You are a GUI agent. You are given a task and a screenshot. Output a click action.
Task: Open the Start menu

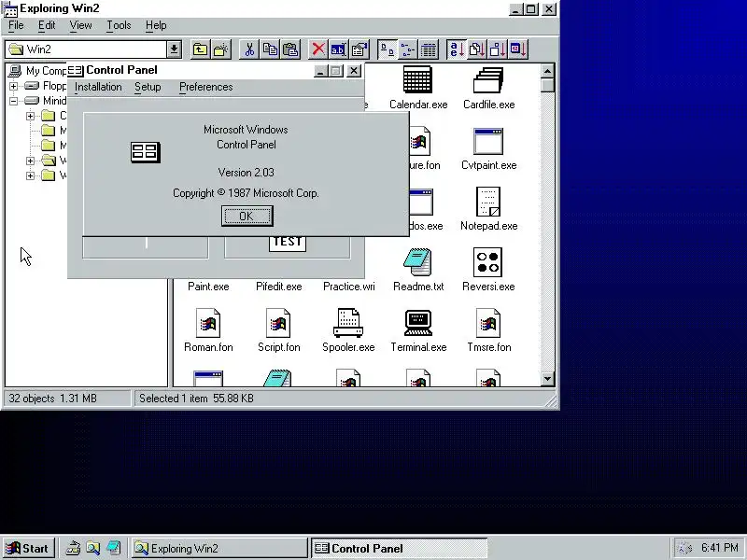[x=29, y=549]
